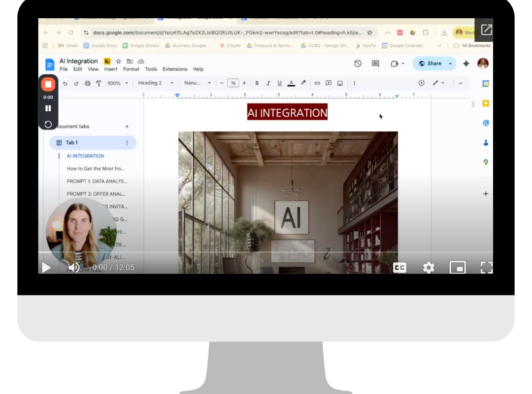Play the video
Image resolution: width=532 pixels, height=394 pixels.
[x=46, y=267]
